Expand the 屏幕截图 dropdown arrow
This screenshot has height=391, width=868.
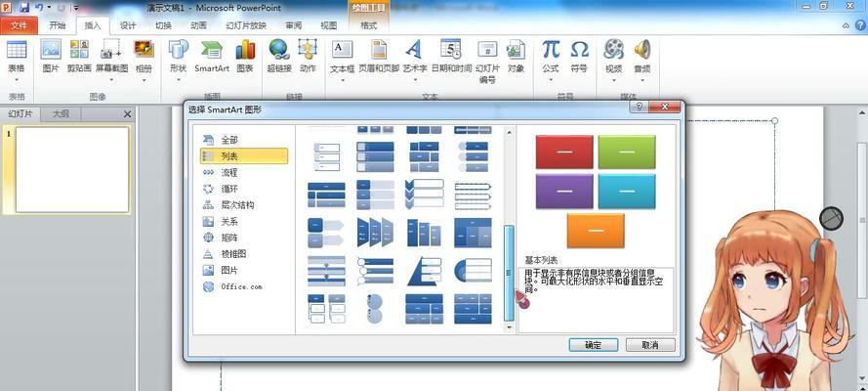[111, 80]
